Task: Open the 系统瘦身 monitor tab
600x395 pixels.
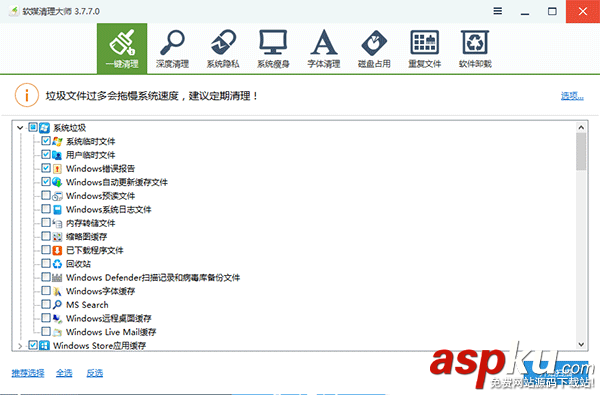Action: coord(273,49)
